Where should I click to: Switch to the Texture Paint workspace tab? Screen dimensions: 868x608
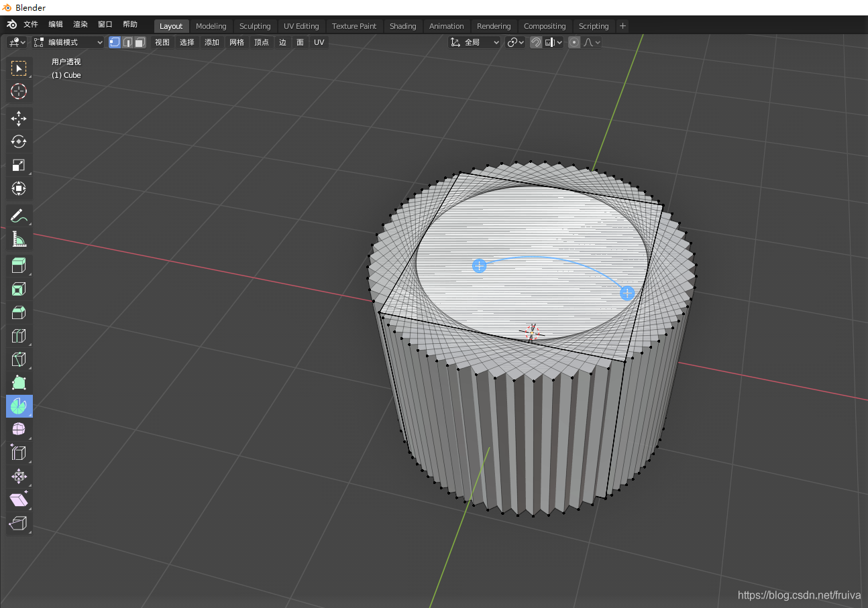(x=354, y=26)
